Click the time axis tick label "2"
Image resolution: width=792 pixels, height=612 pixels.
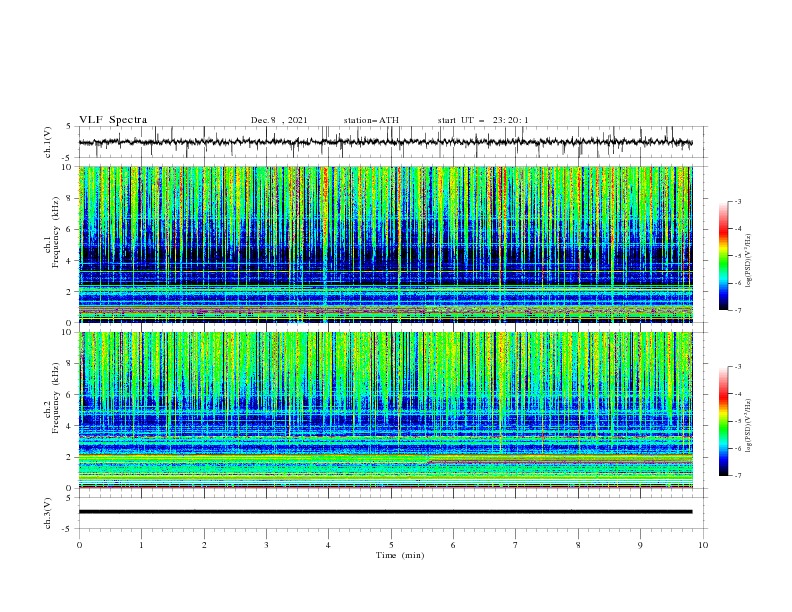(x=204, y=545)
